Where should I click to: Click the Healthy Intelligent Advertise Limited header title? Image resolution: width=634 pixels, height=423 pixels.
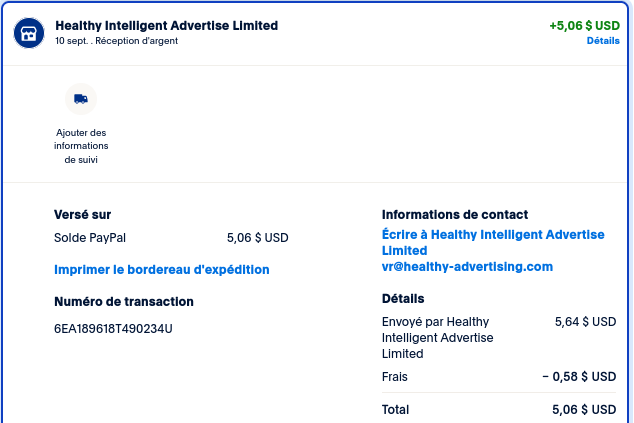pyautogui.click(x=167, y=25)
